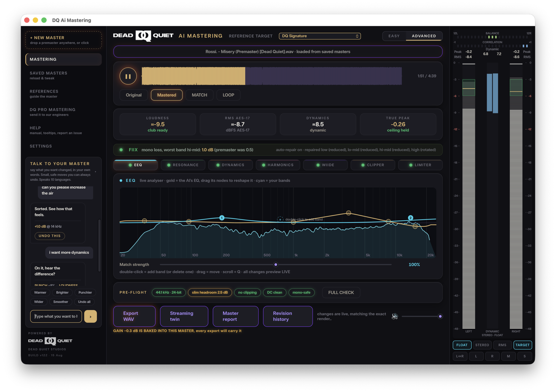
Task: Open the Master report
Action: coord(236,316)
